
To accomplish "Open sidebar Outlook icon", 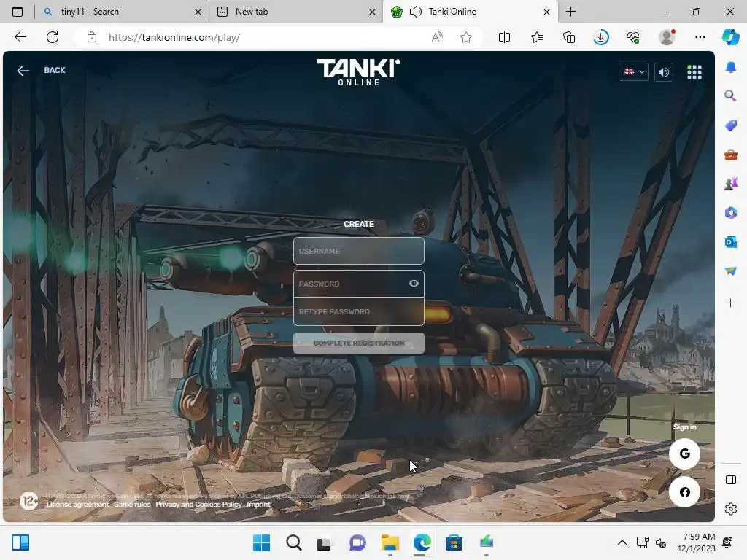I will 730,242.
